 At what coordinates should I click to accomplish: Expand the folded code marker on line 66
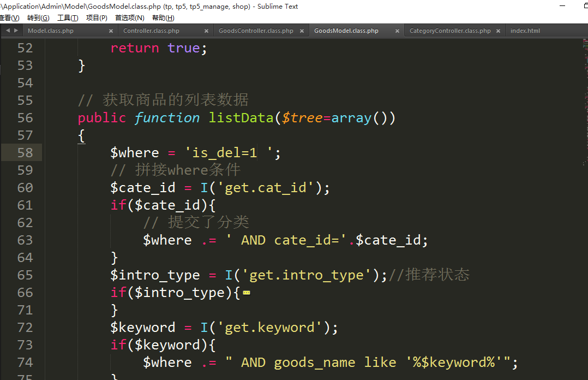tap(247, 293)
